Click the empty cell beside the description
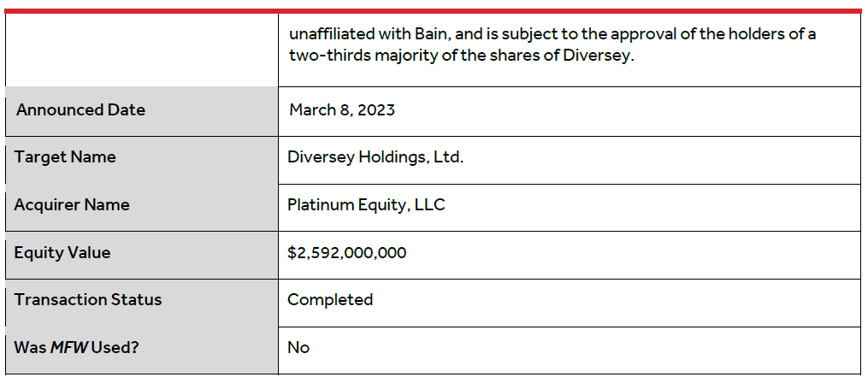868x383 pixels. coord(142,50)
